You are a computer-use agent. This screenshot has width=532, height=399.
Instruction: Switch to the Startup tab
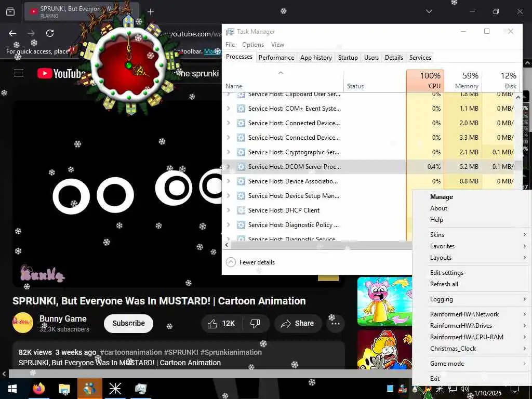pyautogui.click(x=348, y=58)
